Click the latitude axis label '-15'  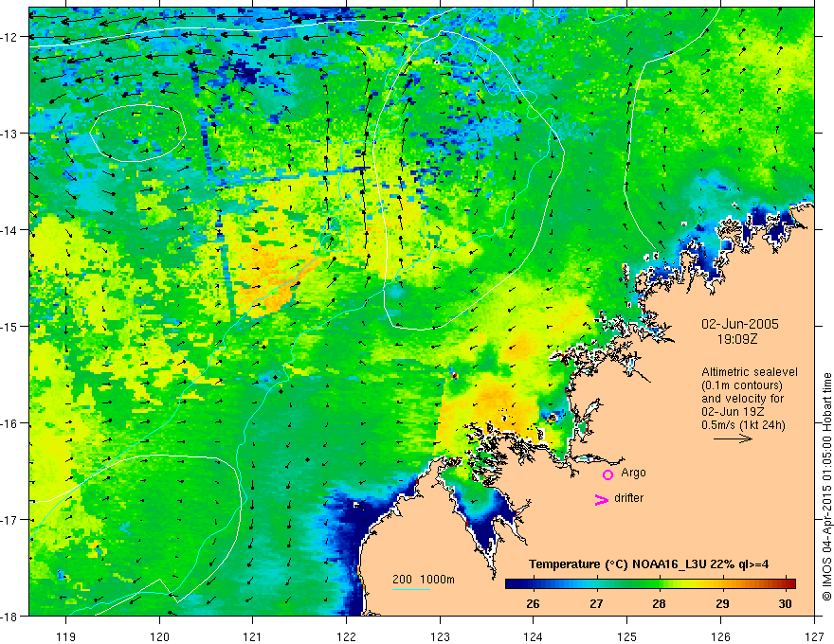pyautogui.click(x=10, y=326)
